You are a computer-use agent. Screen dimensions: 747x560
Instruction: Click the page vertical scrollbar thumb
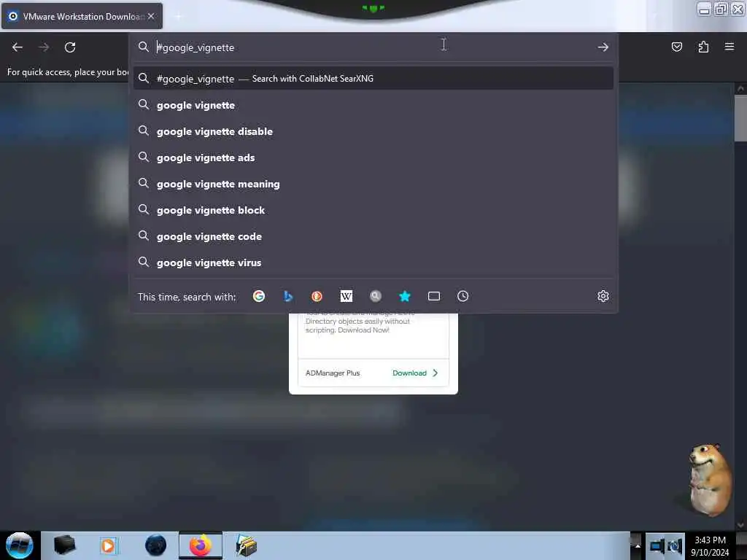[x=740, y=118]
